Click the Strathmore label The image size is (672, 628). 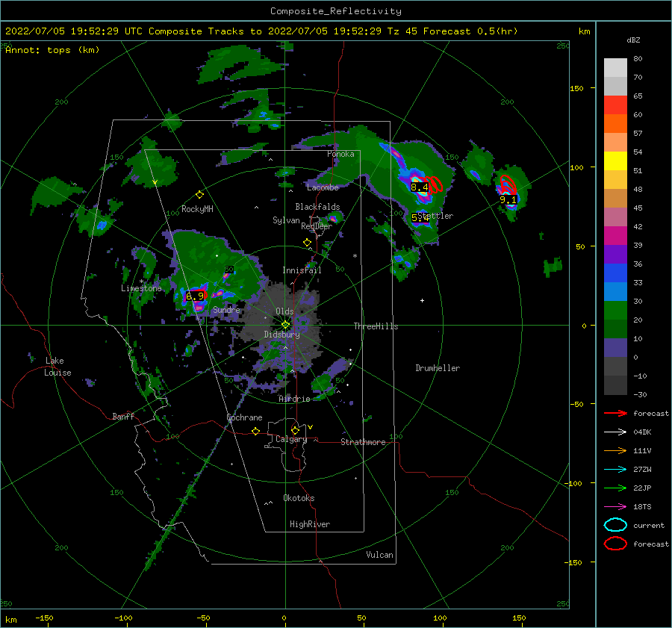pos(363,442)
